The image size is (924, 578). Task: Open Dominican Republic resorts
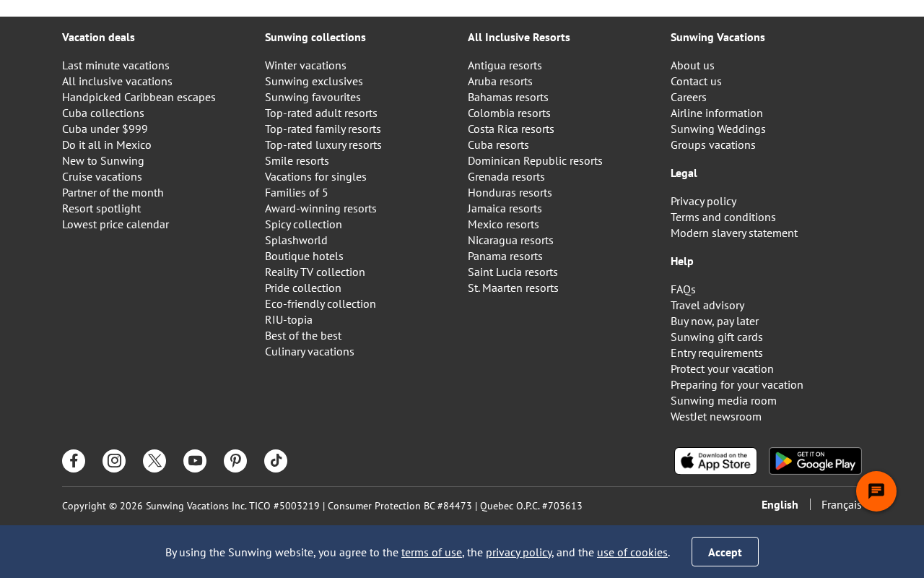click(535, 160)
